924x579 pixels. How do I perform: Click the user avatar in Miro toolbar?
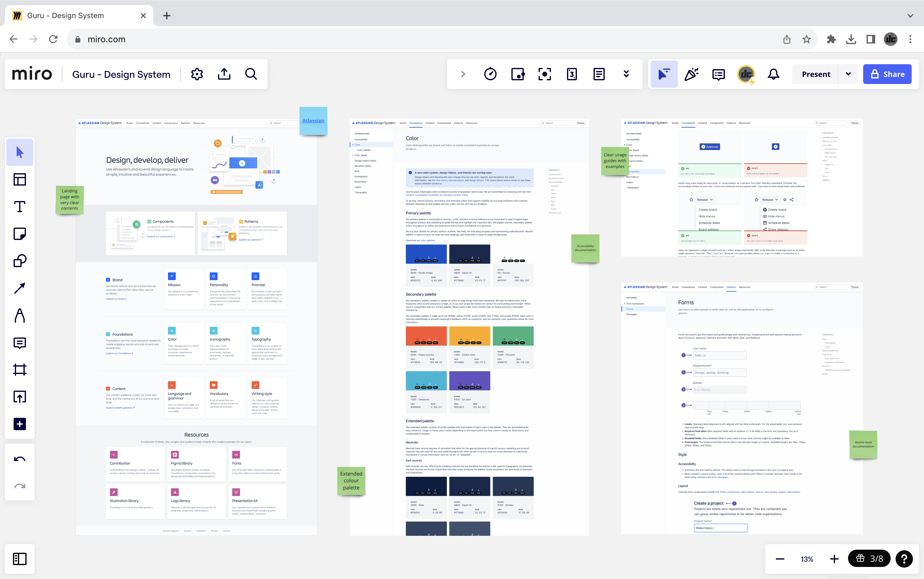746,74
